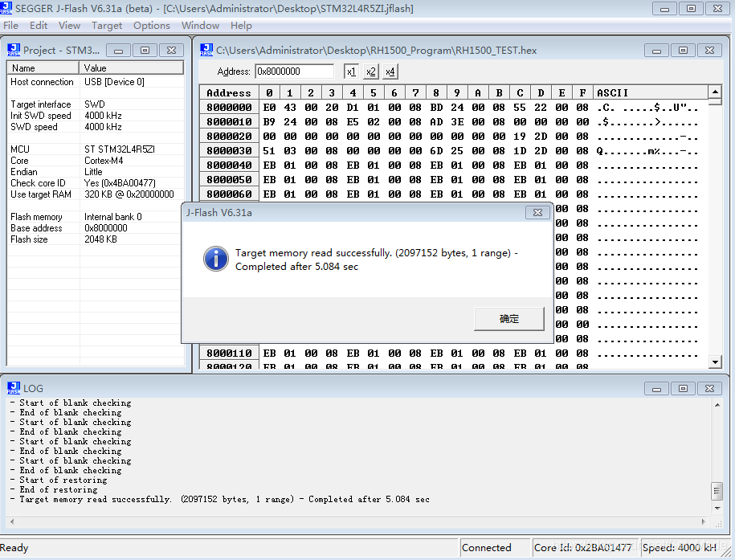This screenshot has height=560, width=735.
Task: Maximize the LOG window
Action: [x=683, y=388]
